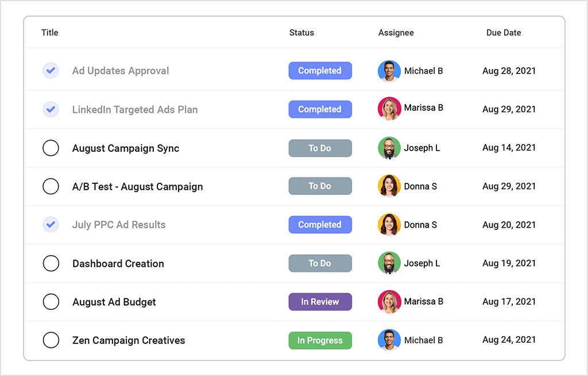Click the Aug 17, 2021 due date cell
The width and height of the screenshot is (588, 376).
tap(508, 302)
